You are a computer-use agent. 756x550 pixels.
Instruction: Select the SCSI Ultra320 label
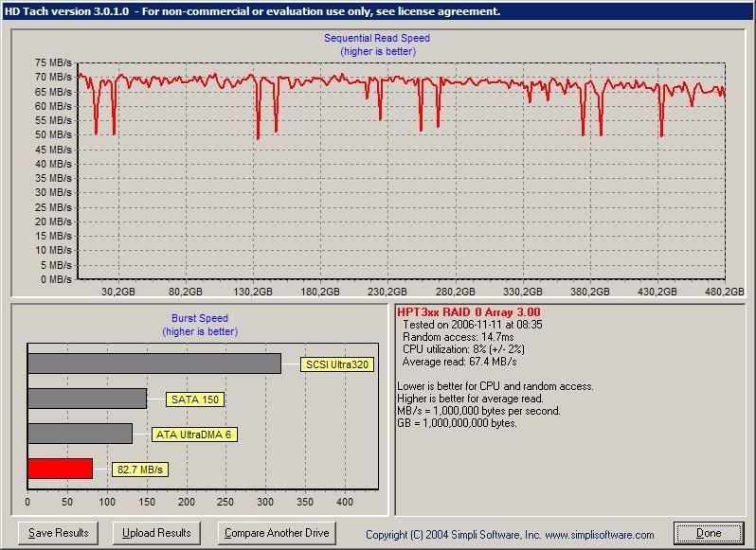[x=337, y=364]
